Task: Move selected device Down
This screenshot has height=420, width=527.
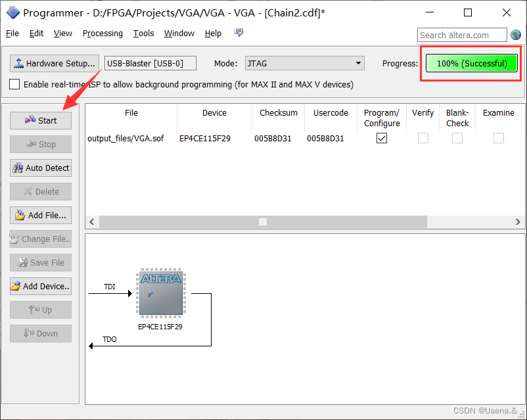Action: click(41, 333)
